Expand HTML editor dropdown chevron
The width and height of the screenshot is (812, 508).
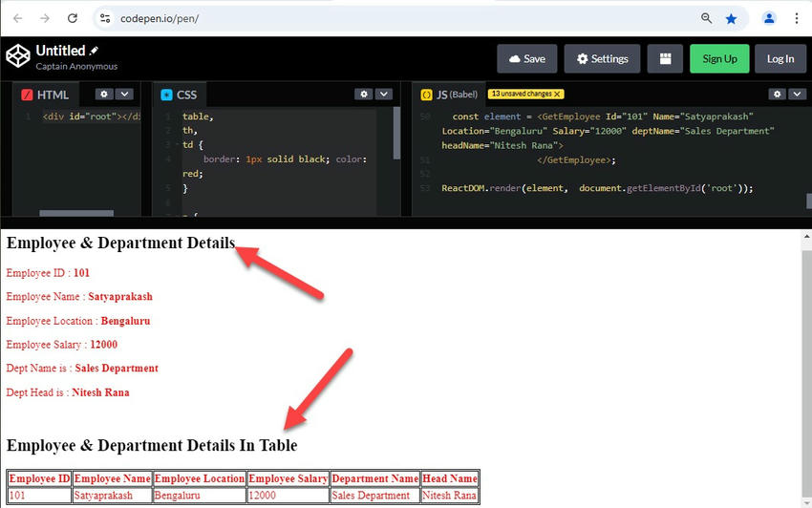[x=124, y=94]
